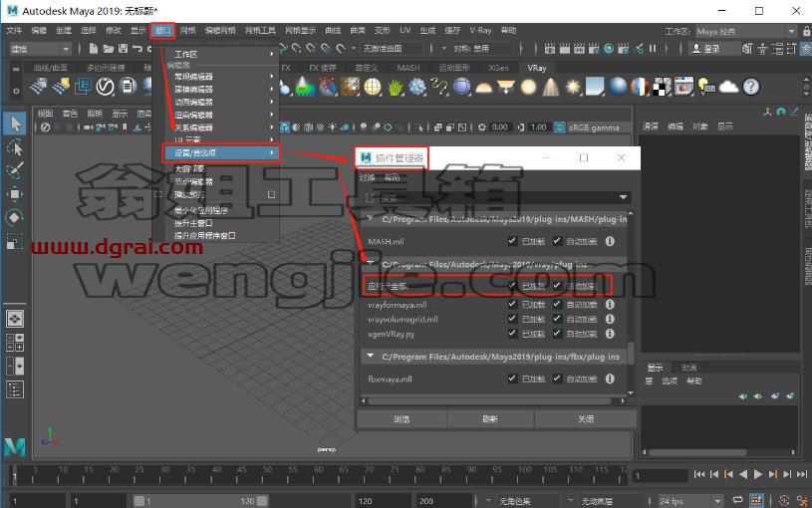Viewport: 812px width, 508px height.
Task: Click the V-Ray cloud shelf icon
Action: [728, 87]
